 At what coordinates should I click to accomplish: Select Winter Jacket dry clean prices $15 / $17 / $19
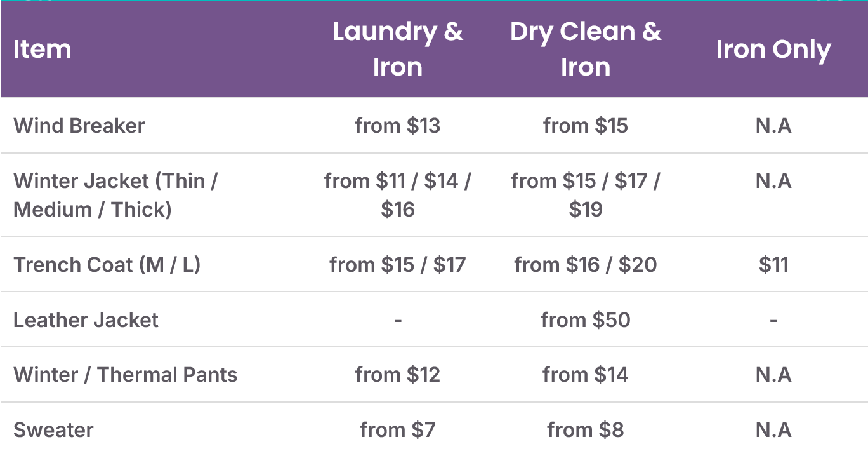point(586,195)
